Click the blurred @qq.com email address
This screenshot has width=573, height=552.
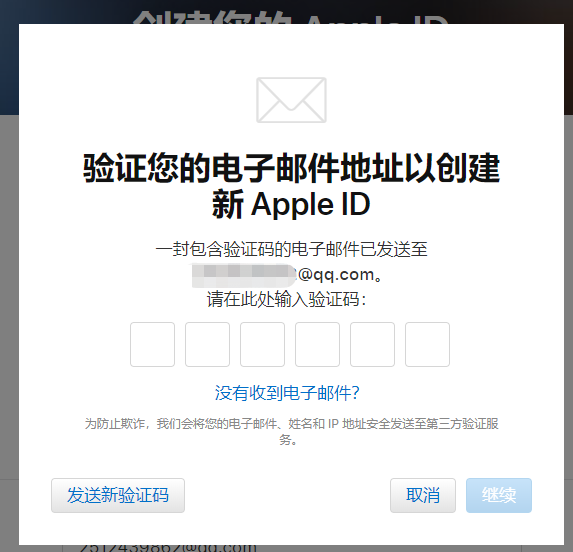[x=287, y=275]
